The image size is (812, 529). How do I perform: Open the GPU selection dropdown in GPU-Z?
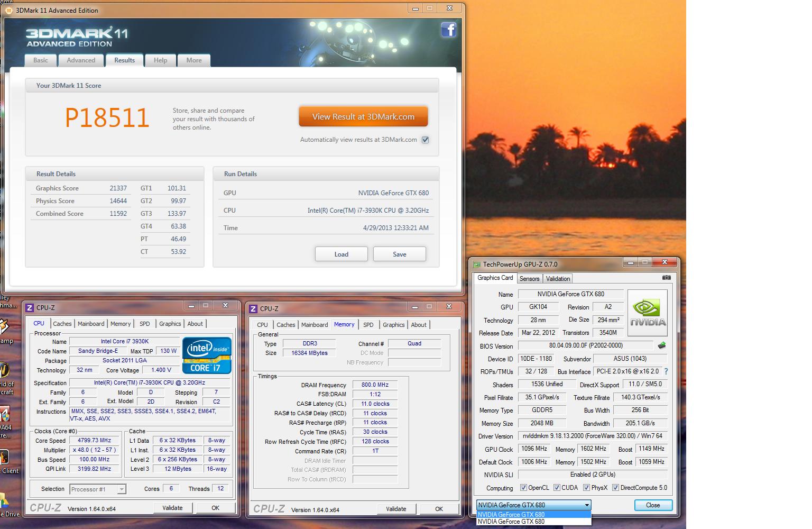click(533, 505)
